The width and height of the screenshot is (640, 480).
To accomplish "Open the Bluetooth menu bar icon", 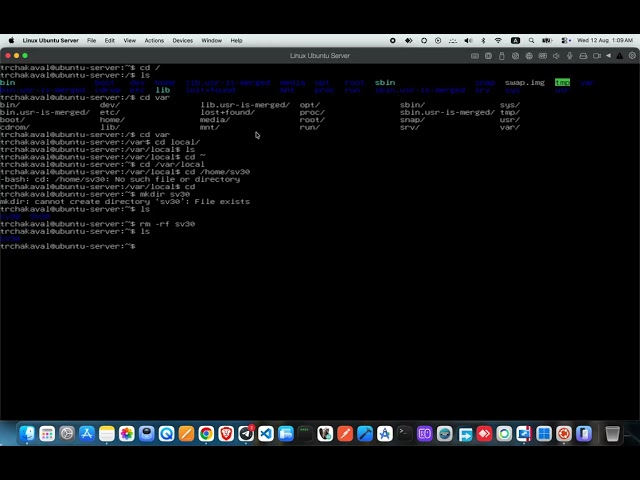I will click(483, 40).
